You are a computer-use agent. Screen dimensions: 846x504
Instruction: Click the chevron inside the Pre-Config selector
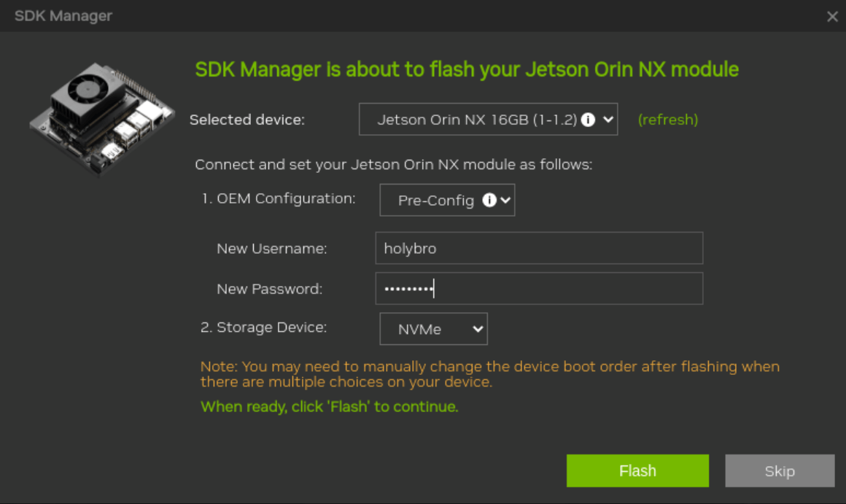coord(506,199)
